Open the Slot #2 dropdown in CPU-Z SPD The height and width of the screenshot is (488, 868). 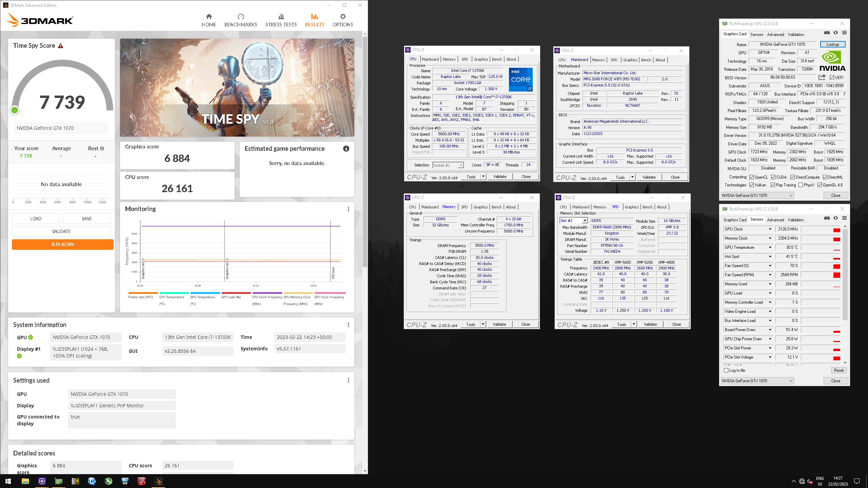pyautogui.click(x=574, y=221)
